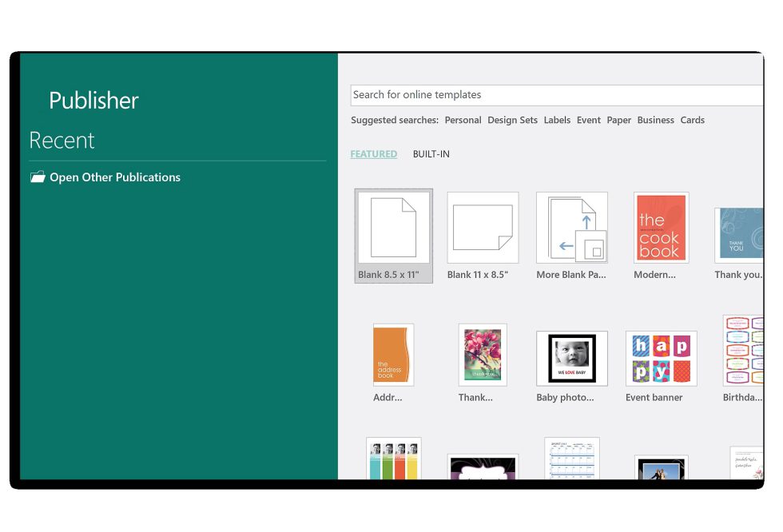Screen dimensions: 783x532
Task: Open the folder icon beside Open Other Publications
Action: [x=38, y=177]
